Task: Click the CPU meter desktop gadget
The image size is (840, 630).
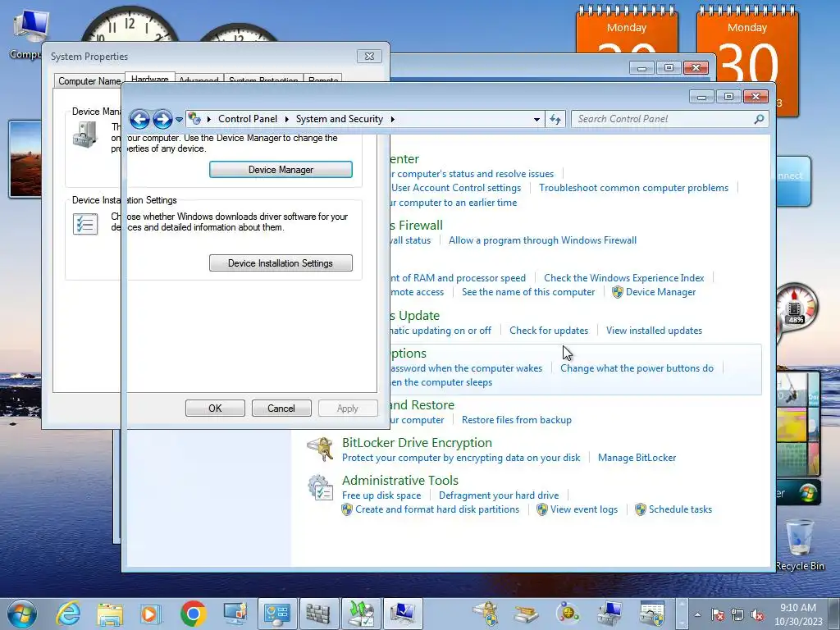Action: [794, 308]
